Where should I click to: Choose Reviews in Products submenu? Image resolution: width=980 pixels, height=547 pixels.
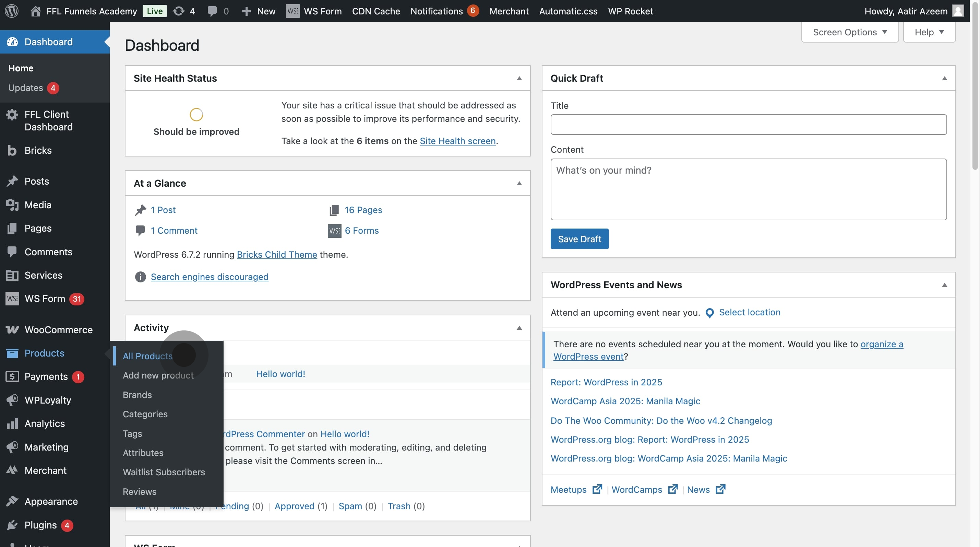click(140, 491)
